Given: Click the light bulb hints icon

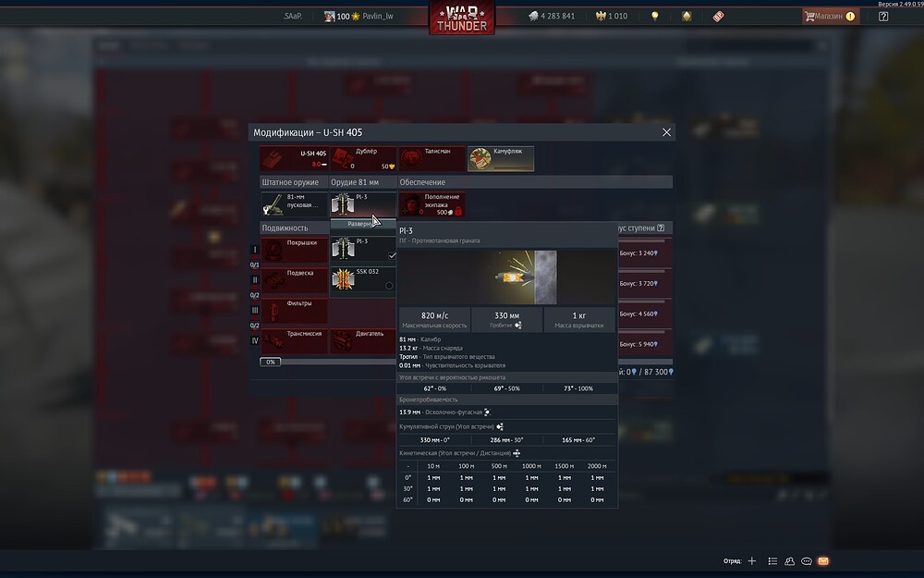Looking at the screenshot, I should pos(655,16).
